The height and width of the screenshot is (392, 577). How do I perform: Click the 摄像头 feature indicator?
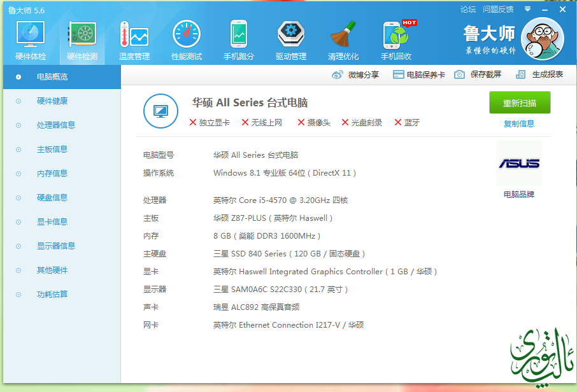click(314, 123)
